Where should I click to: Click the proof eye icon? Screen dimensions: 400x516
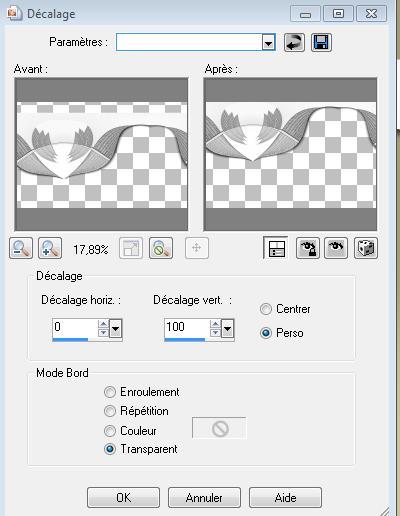pos(336,248)
